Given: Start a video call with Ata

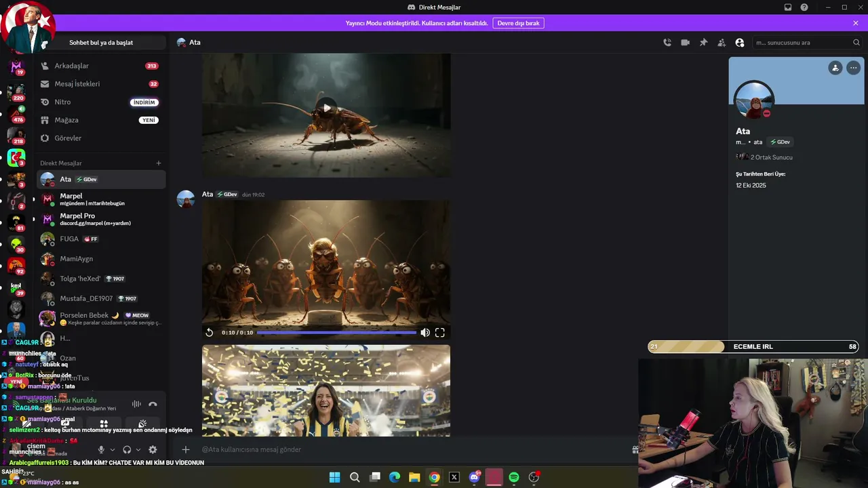Looking at the screenshot, I should (686, 43).
